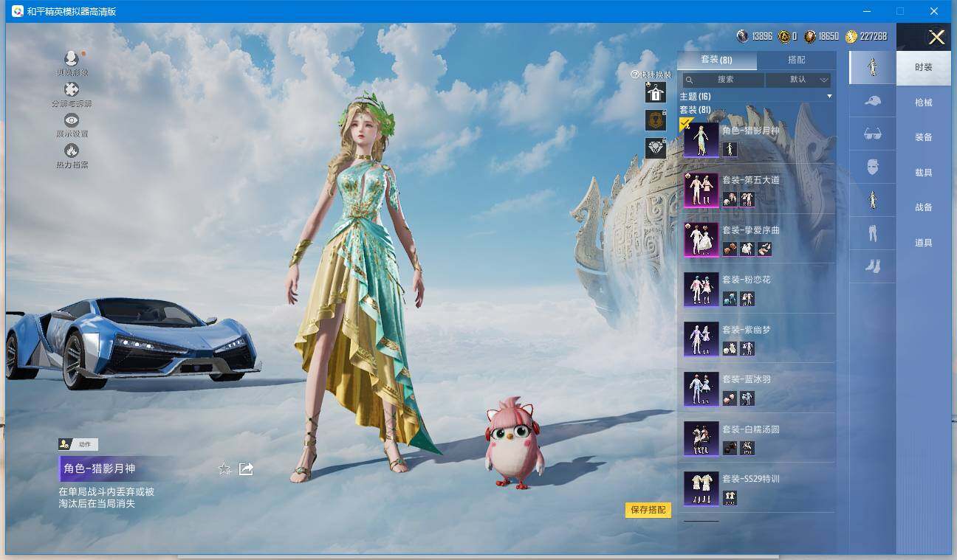Click the hair piece icon under 套装-第五大道
957x560 pixels.
(730, 199)
